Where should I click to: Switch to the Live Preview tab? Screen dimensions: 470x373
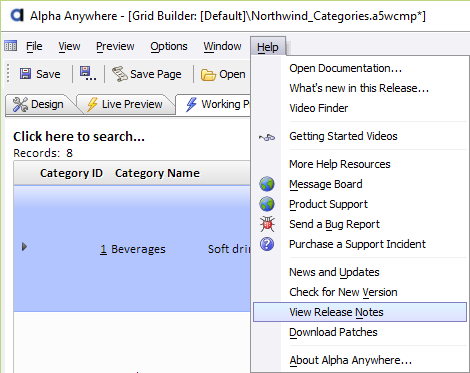pyautogui.click(x=126, y=104)
